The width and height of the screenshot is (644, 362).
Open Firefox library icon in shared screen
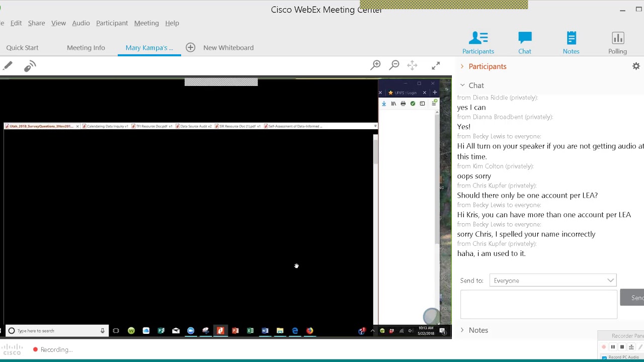[x=393, y=104]
